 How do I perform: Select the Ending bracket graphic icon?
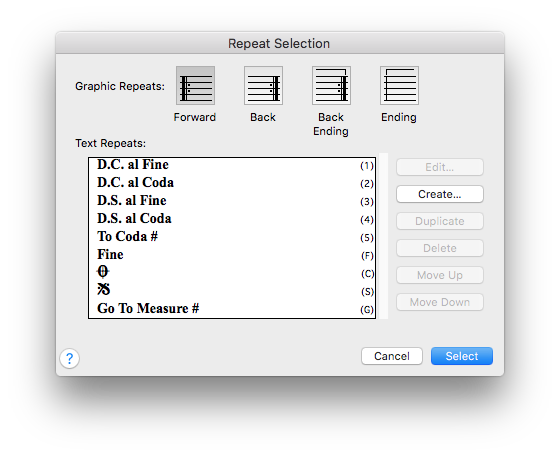[399, 85]
